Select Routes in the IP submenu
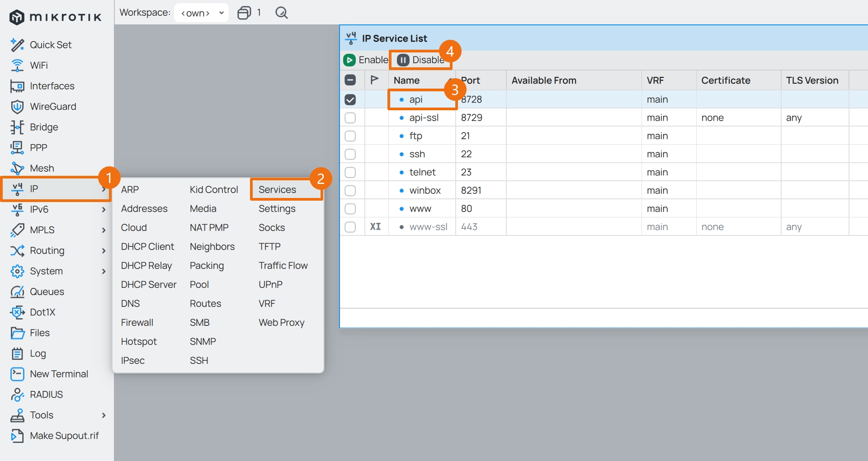868x461 pixels. pos(205,304)
